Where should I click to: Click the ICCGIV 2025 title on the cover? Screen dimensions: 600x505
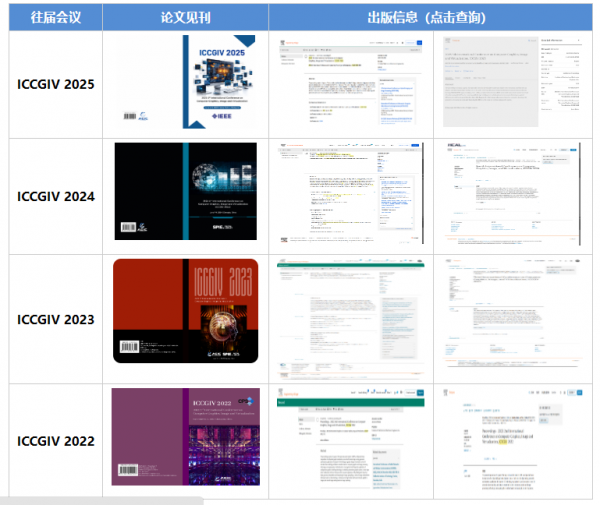(222, 53)
